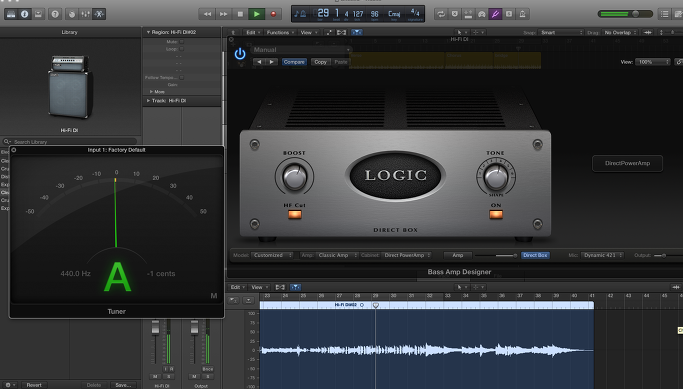This screenshot has width=683, height=389.
Task: Open the Mic Dynamic 421 dropdown
Action: [x=602, y=255]
